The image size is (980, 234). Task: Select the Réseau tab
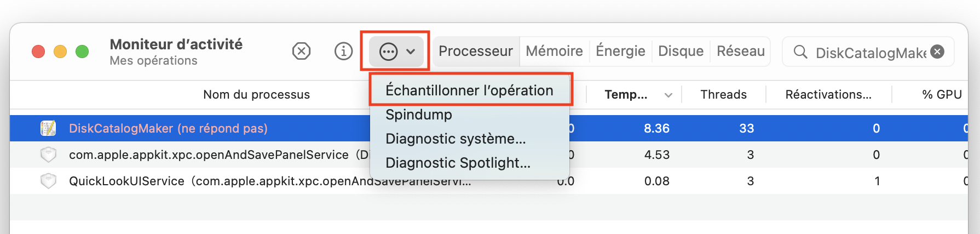click(741, 52)
